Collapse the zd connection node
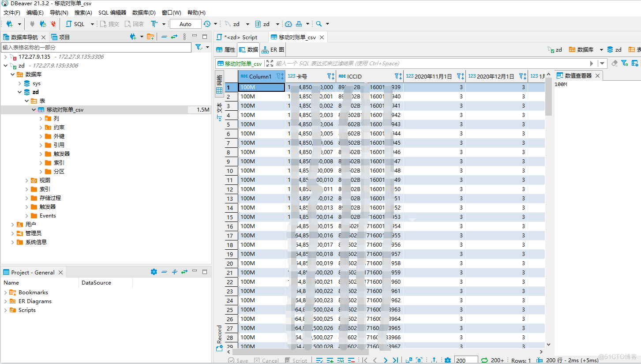Viewport: 641px width, 364px height. click(x=5, y=65)
